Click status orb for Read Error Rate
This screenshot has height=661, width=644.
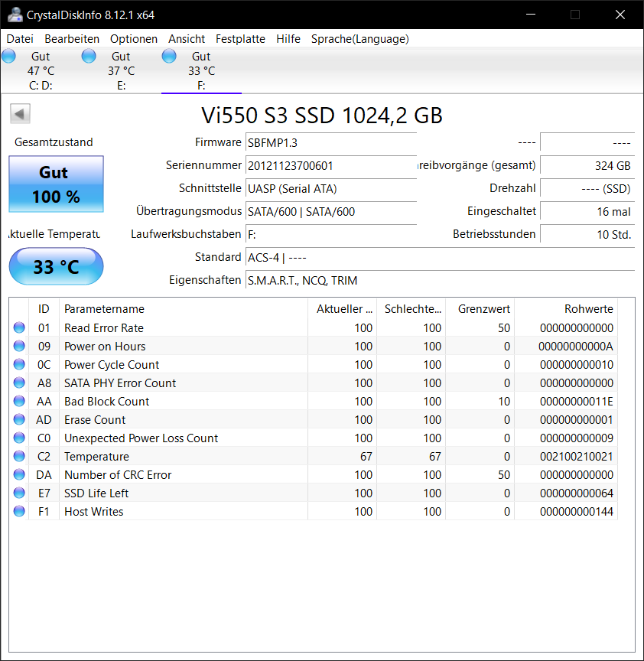pos(19,327)
